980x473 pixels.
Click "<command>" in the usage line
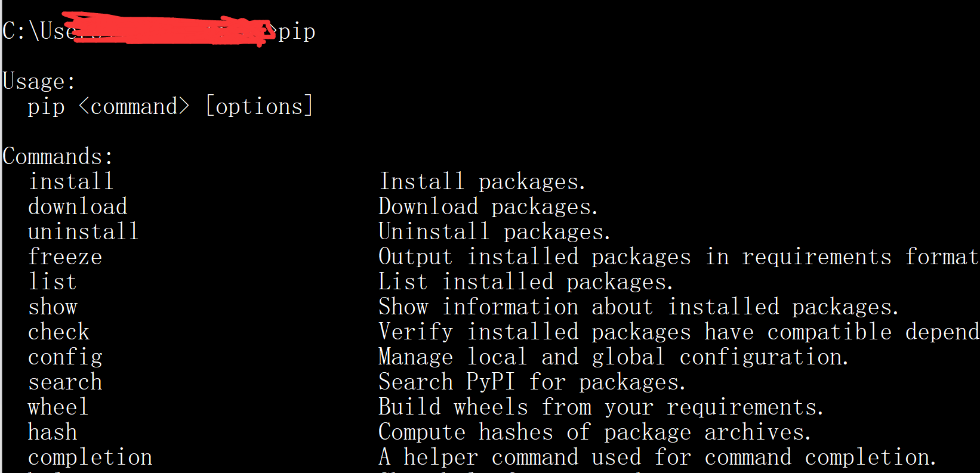(134, 106)
